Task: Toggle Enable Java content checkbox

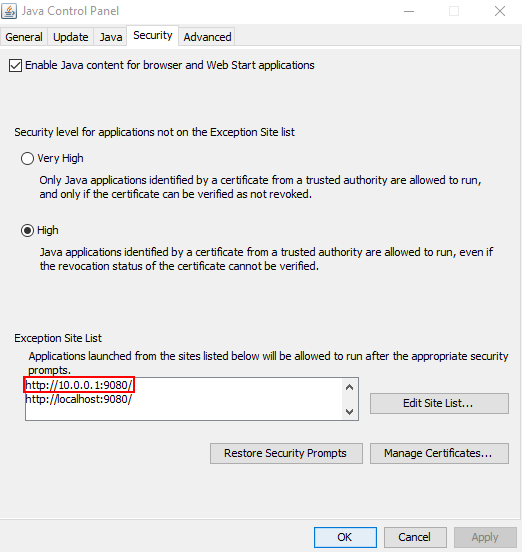Action: [15, 65]
